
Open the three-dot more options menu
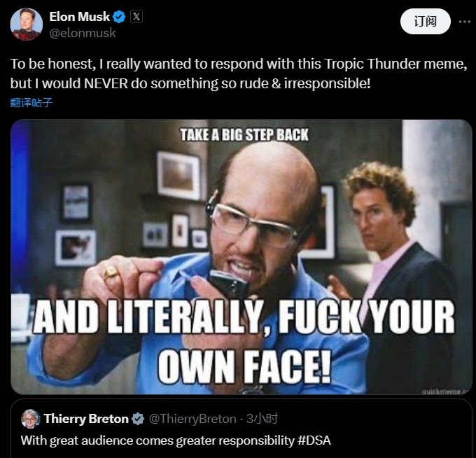click(x=464, y=22)
